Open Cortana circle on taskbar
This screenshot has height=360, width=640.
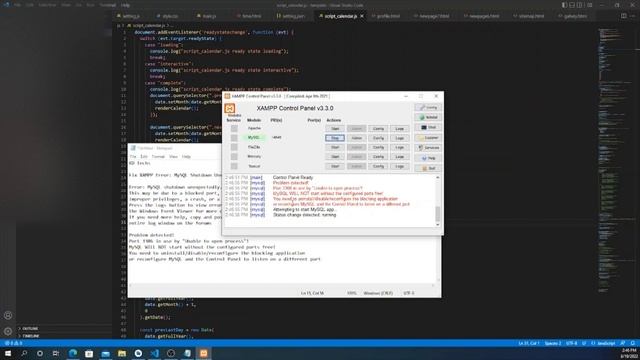tap(40, 353)
